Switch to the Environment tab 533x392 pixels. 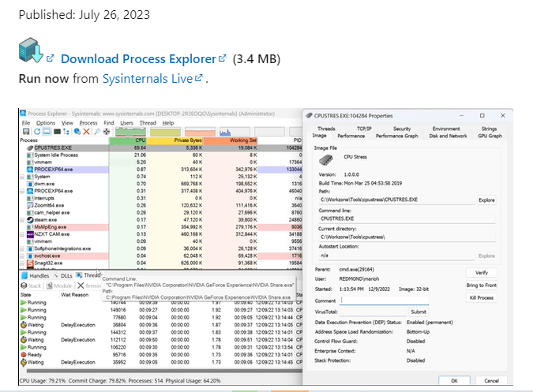(x=446, y=129)
